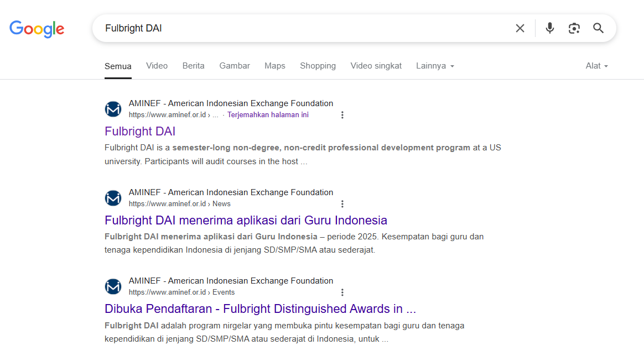Open the Maps tab
The height and width of the screenshot is (361, 644).
tap(275, 66)
